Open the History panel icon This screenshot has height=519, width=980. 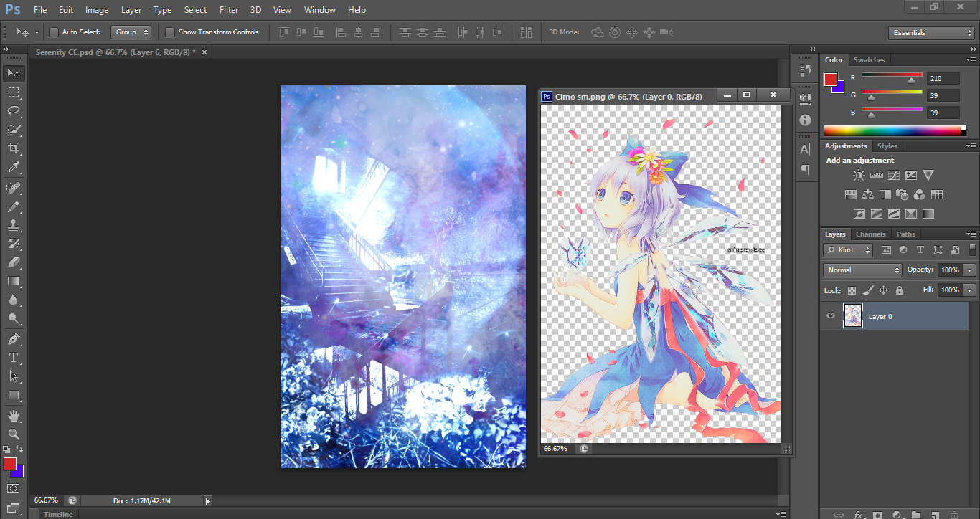click(805, 70)
